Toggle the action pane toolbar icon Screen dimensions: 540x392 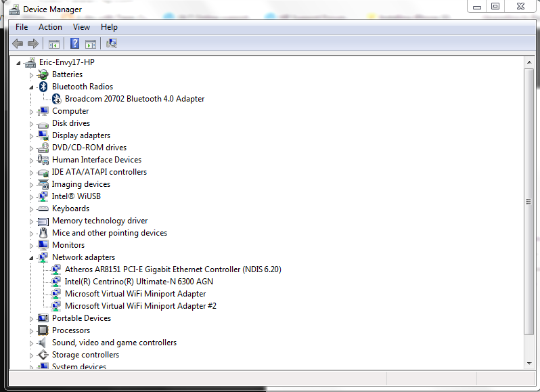[91, 44]
